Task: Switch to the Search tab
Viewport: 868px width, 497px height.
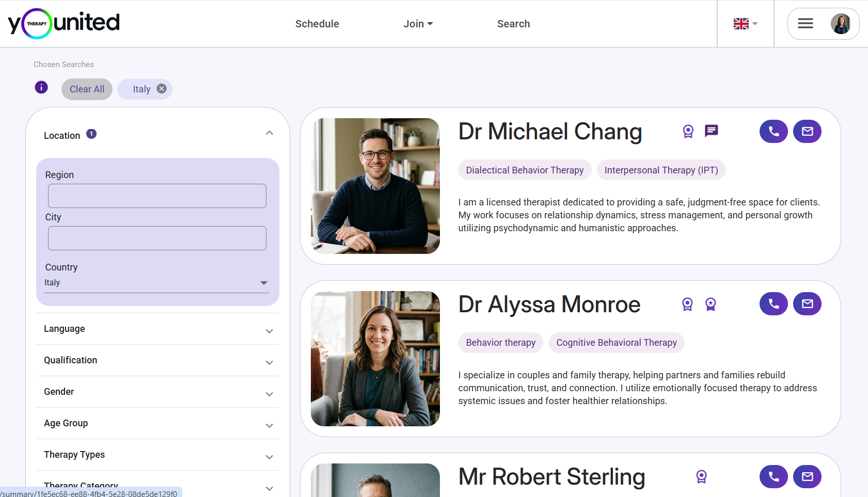Action: 513,23
